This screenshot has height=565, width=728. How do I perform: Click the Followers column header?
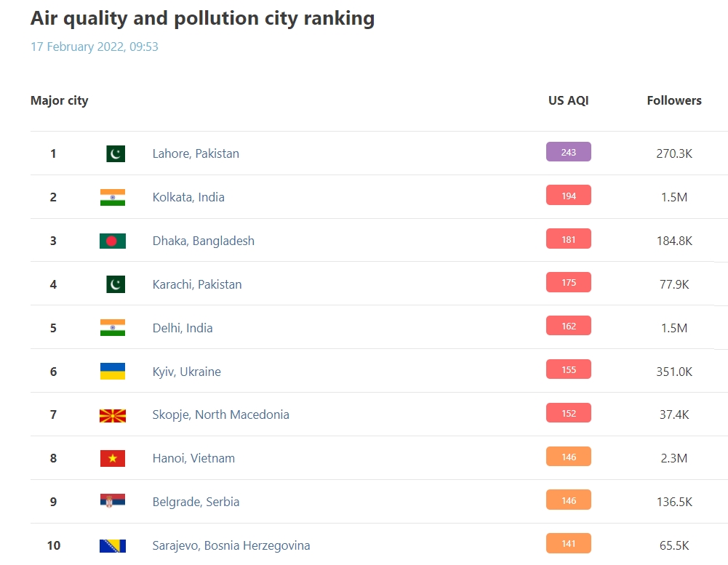674,100
